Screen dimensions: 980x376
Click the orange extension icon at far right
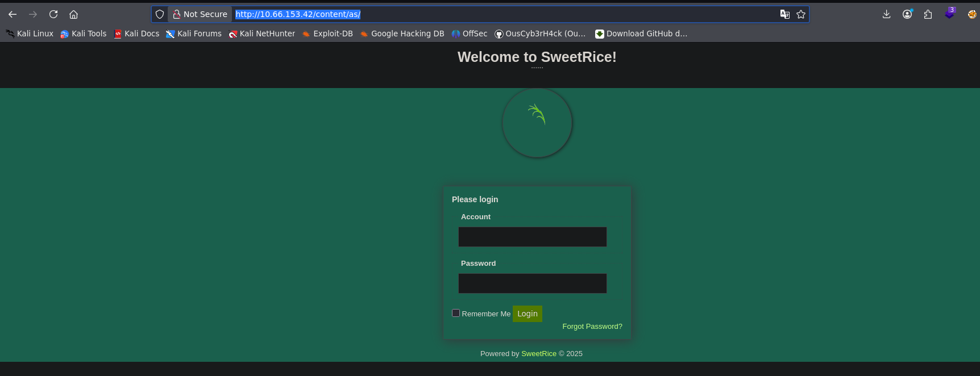(972, 14)
